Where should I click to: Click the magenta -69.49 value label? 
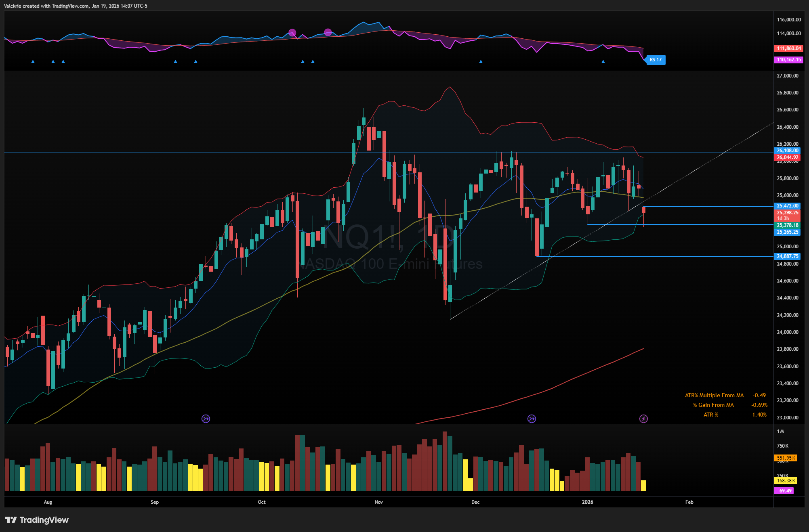(784, 491)
